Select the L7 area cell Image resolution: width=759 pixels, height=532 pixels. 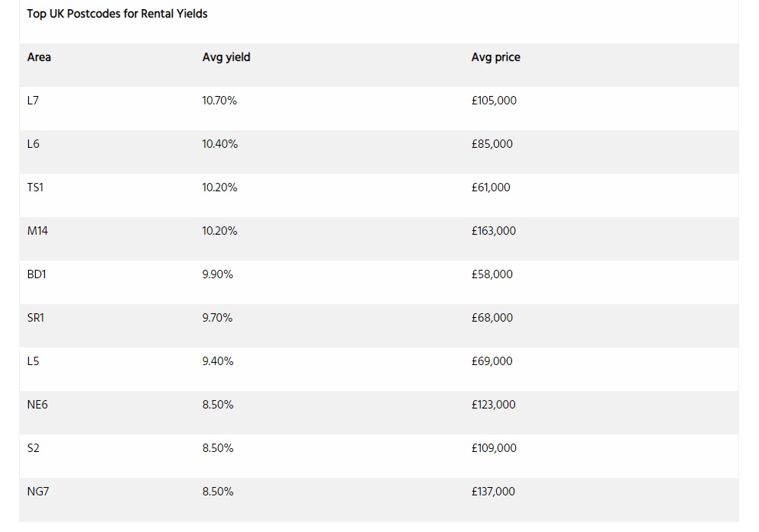pos(33,101)
